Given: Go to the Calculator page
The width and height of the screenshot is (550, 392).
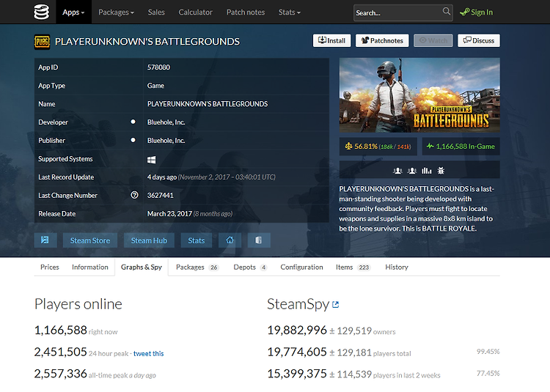Looking at the screenshot, I should click(195, 12).
